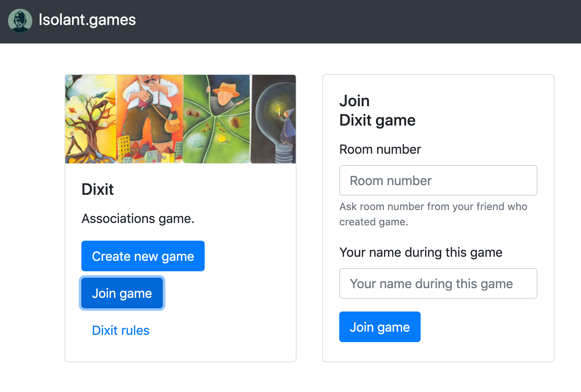Focus the Your name during this game field
Screen dimensions: 581x392
click(x=438, y=283)
